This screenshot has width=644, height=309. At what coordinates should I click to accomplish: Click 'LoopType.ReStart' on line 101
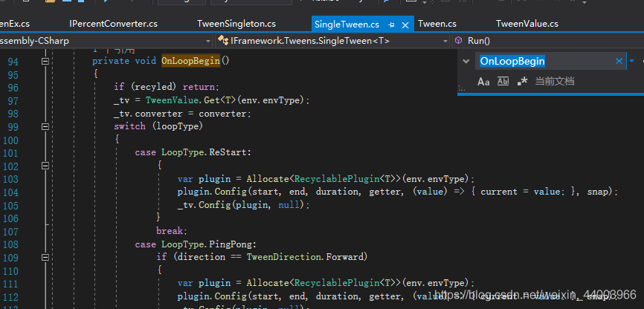206,152
